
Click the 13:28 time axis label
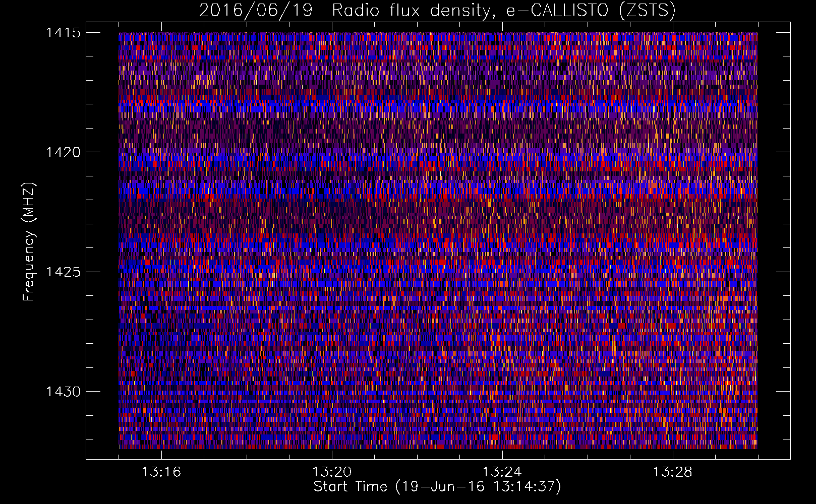click(x=673, y=472)
